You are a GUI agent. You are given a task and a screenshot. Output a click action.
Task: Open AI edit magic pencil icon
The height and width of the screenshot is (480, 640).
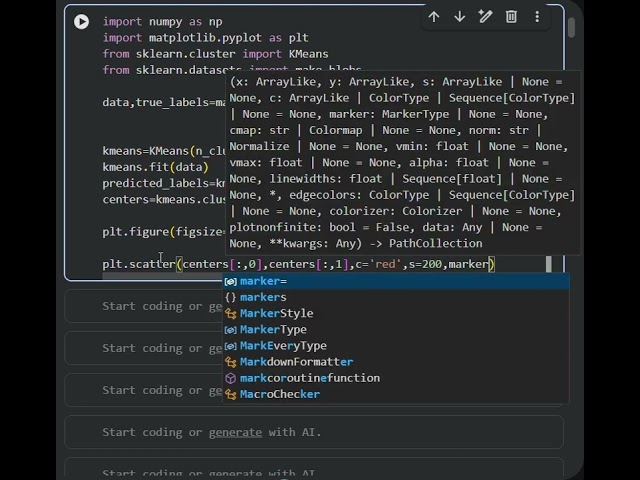(x=485, y=17)
